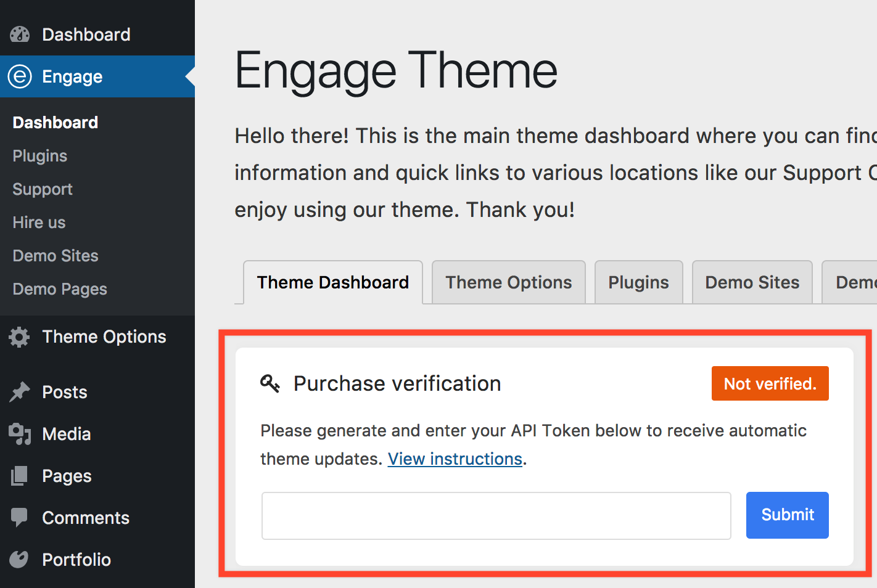877x588 pixels.
Task: Open the Dashboard submenu under Engage
Action: coord(56,123)
